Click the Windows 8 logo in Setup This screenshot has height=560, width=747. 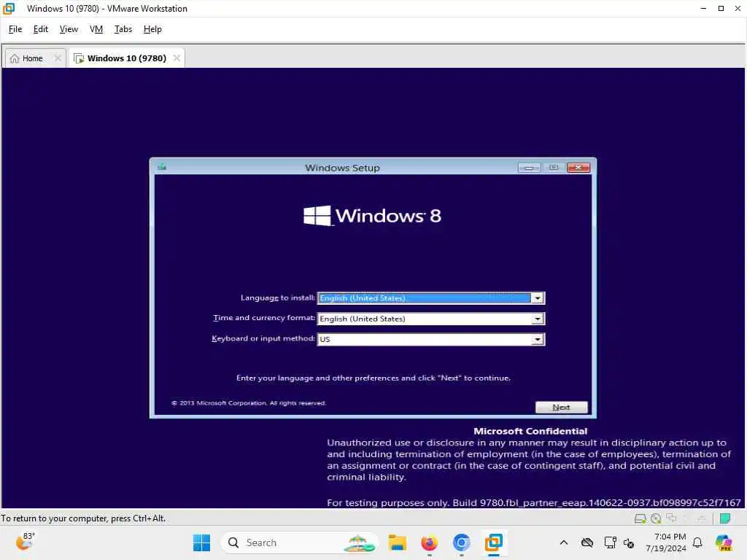coord(372,216)
